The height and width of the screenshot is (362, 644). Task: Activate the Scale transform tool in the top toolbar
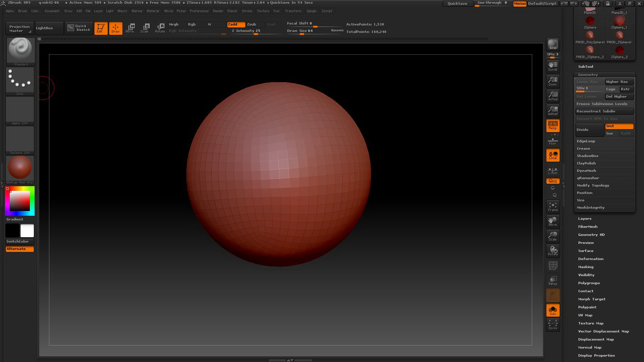click(x=145, y=28)
